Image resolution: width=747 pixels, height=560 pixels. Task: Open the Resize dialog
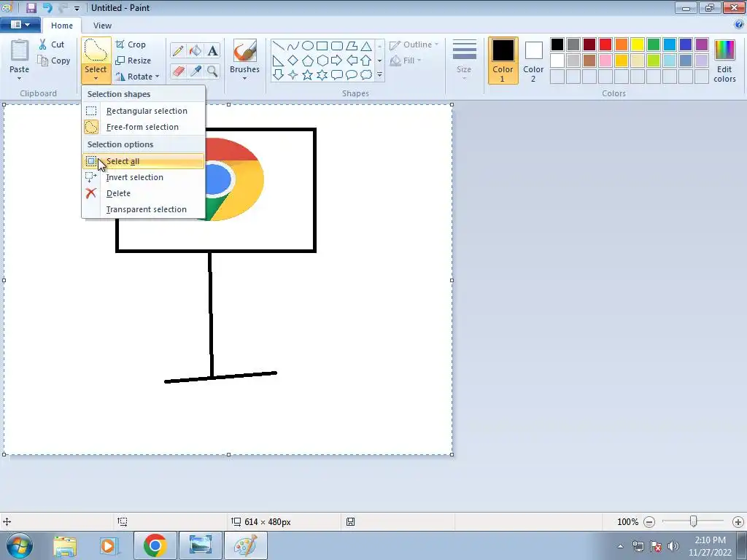click(133, 61)
